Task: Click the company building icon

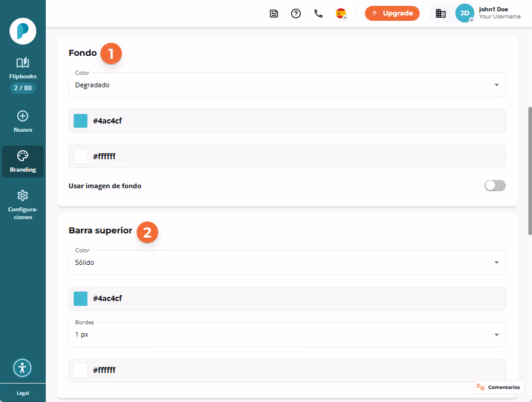Action: (x=440, y=14)
